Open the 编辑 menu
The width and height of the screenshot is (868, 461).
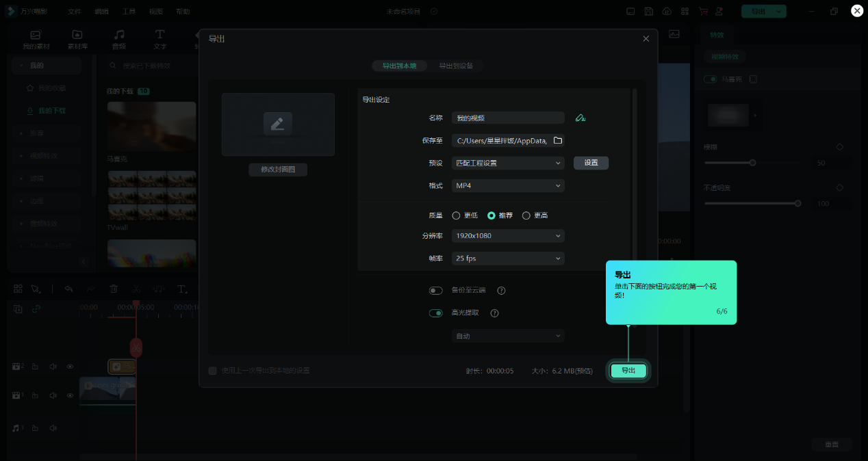tap(101, 12)
